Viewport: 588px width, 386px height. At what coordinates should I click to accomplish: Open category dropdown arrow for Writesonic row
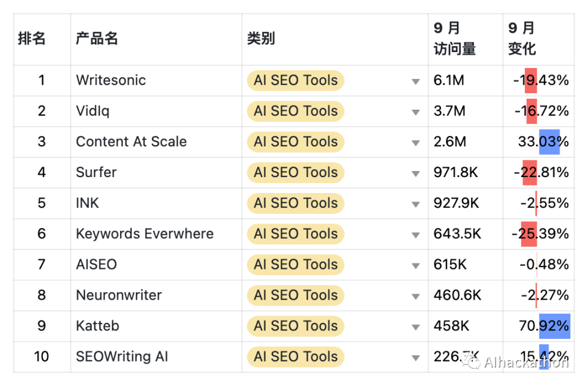click(x=416, y=81)
